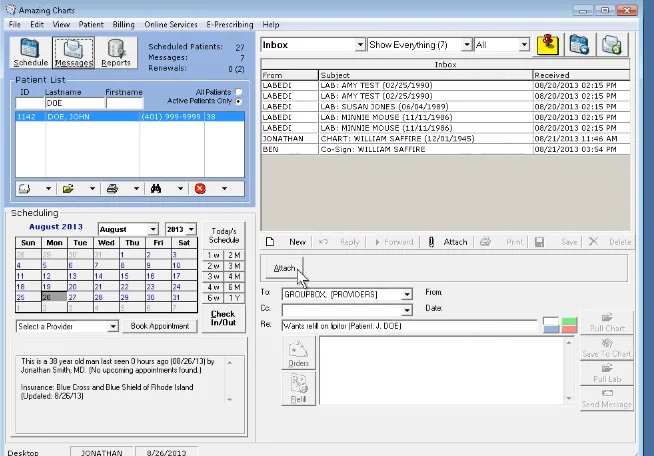Screen dimensions: 654x456
Task: Select the CHART: WILLIAM SAFFIRE message
Action: pyautogui.click(x=445, y=139)
